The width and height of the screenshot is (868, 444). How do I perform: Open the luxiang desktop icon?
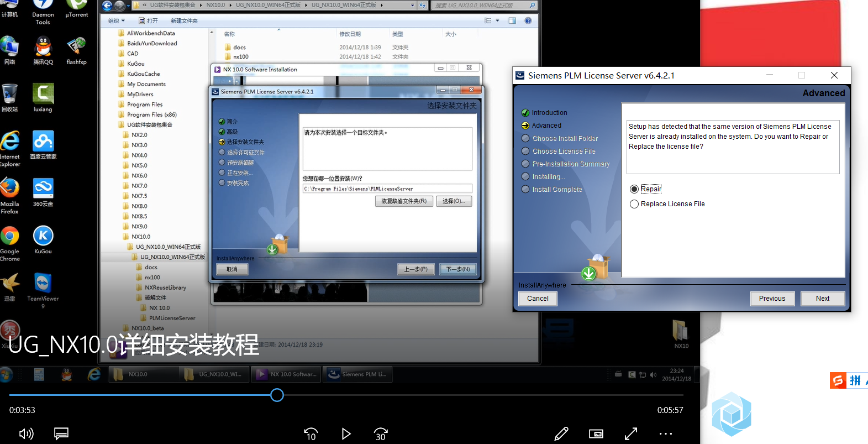point(43,98)
